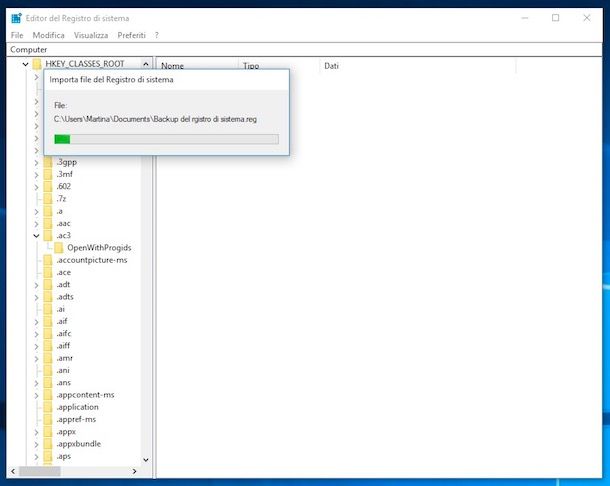Screen dimensions: 610x486
Task: Click the Tipo column header
Action: [250, 66]
